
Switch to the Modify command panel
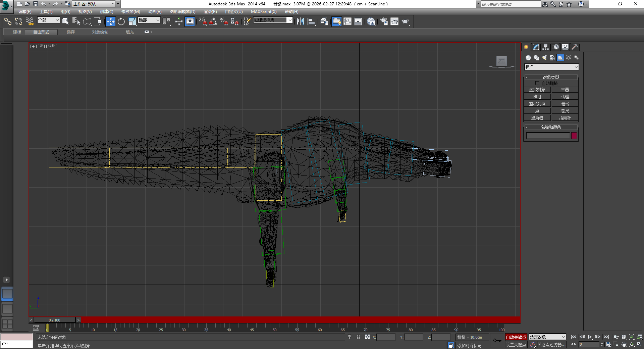(x=536, y=47)
